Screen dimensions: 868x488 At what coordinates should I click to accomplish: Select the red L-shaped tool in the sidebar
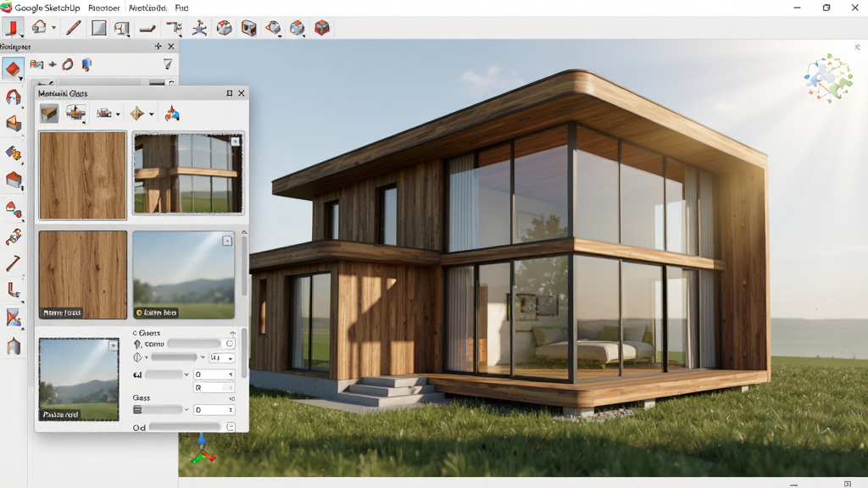(14, 290)
